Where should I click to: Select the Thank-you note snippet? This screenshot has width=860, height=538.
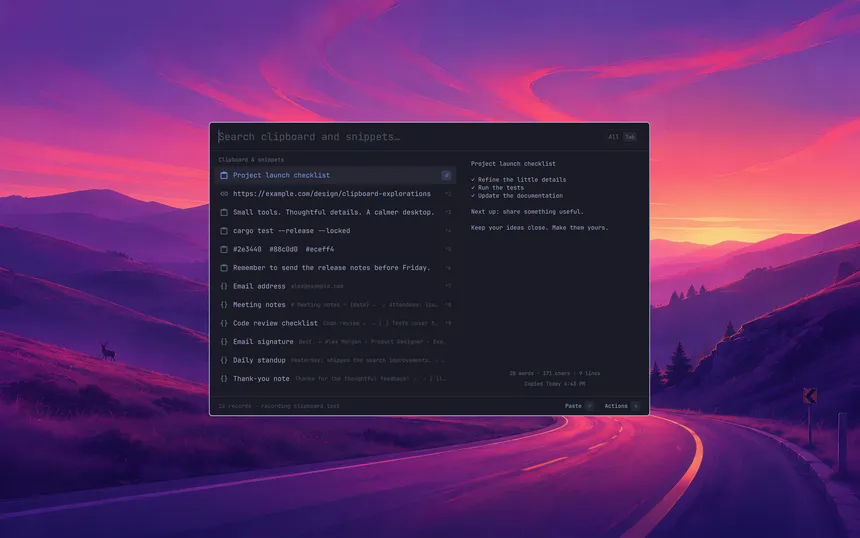336,378
